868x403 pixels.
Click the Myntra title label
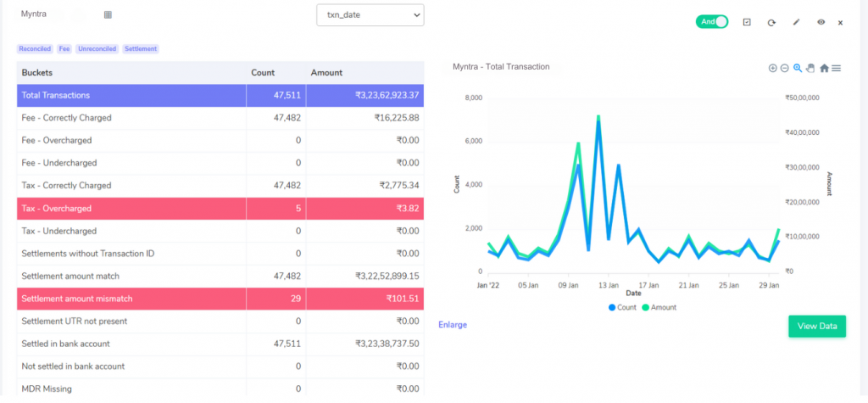coord(34,14)
